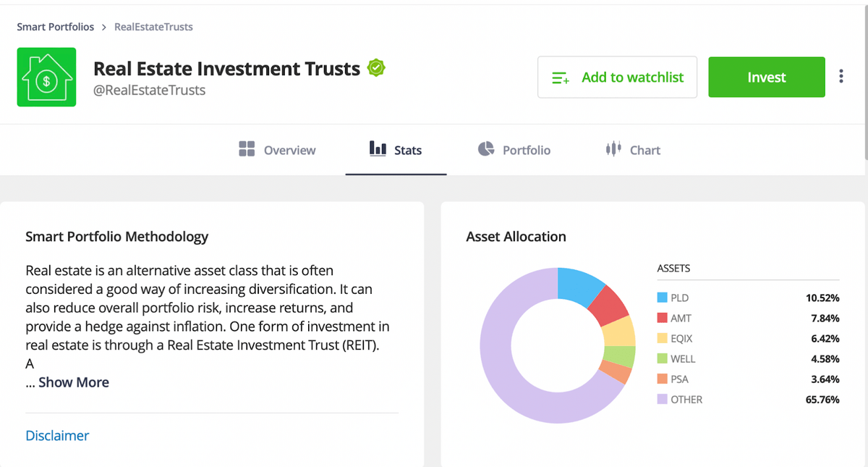Click the PLD blue legend swatch

coord(662,298)
